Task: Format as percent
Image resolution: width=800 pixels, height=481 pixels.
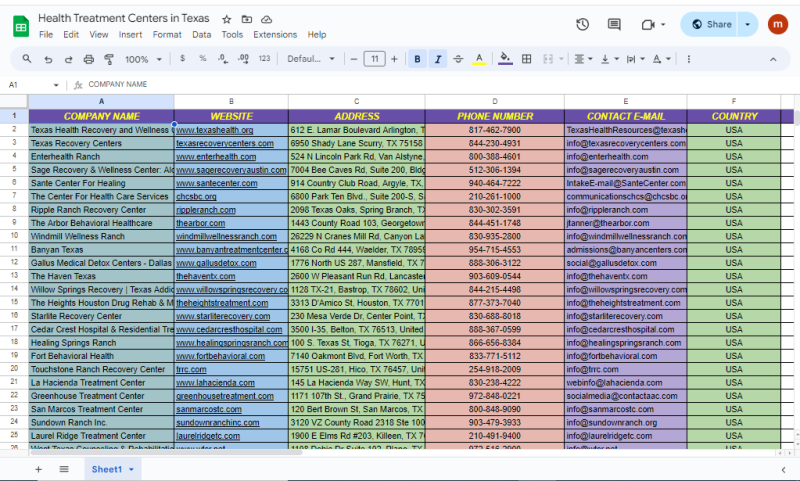Action: point(203,59)
